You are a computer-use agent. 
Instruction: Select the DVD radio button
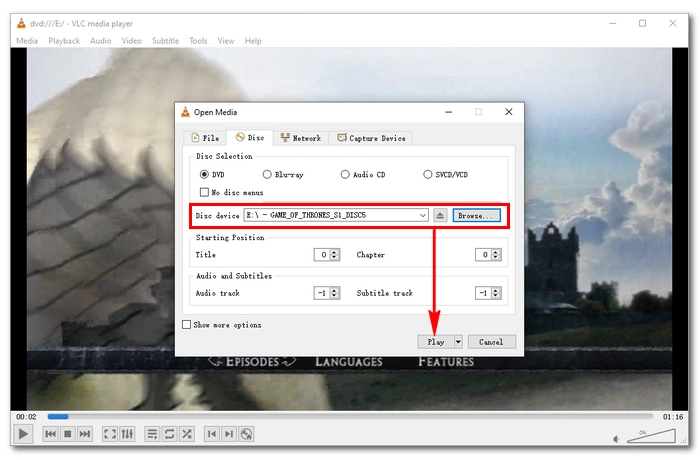[204, 174]
